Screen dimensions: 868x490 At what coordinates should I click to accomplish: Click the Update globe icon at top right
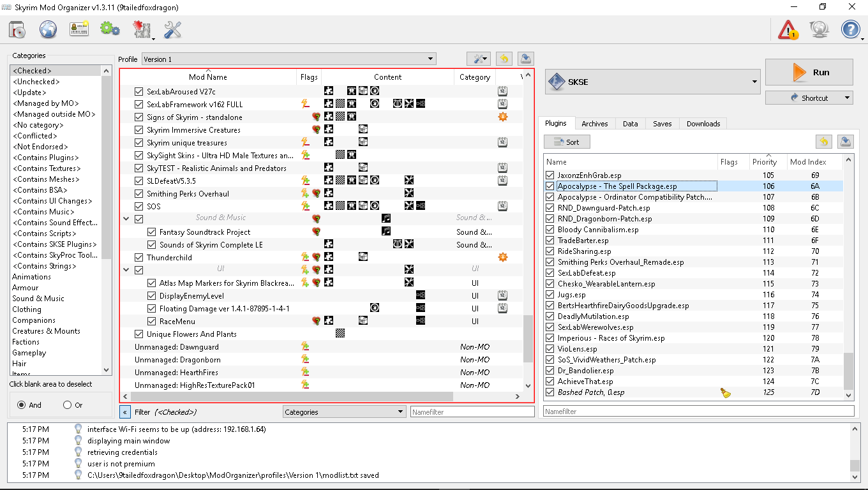[819, 29]
